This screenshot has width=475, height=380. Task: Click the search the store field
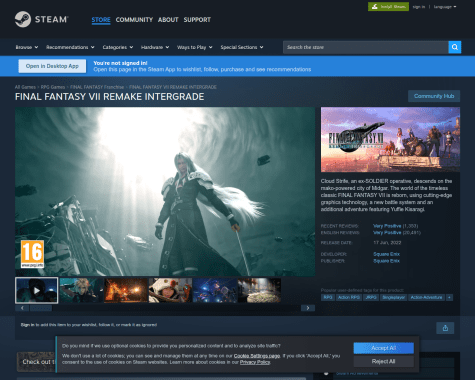click(366, 47)
